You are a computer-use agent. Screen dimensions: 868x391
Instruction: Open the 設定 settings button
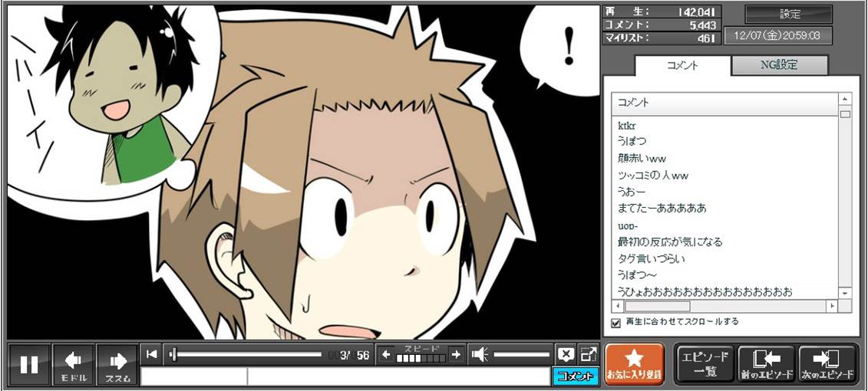tap(789, 14)
